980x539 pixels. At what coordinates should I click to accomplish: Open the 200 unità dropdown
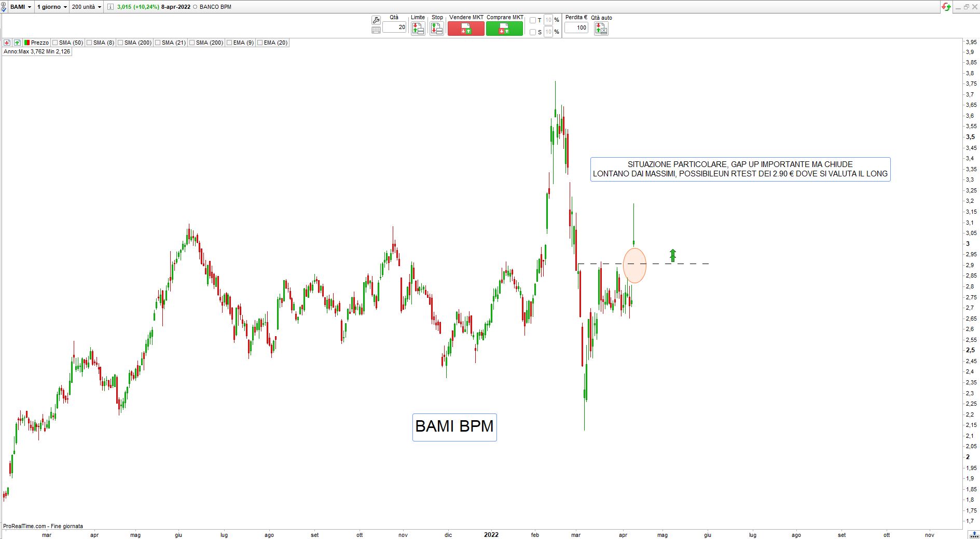point(87,7)
